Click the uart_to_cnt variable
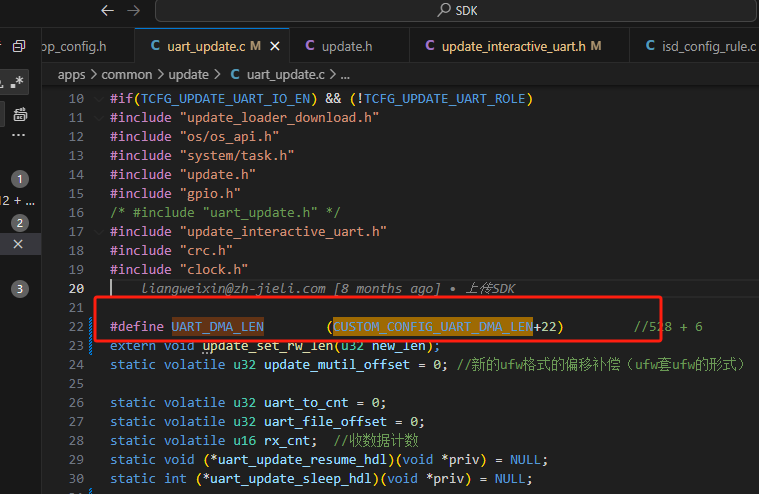Screen dimensions: 759x494 click(x=306, y=403)
